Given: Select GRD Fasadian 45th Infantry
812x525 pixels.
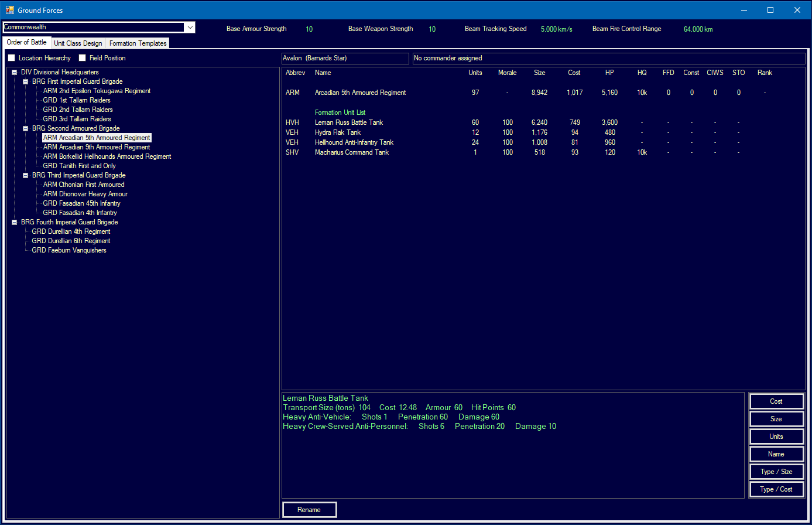Looking at the screenshot, I should (x=82, y=203).
